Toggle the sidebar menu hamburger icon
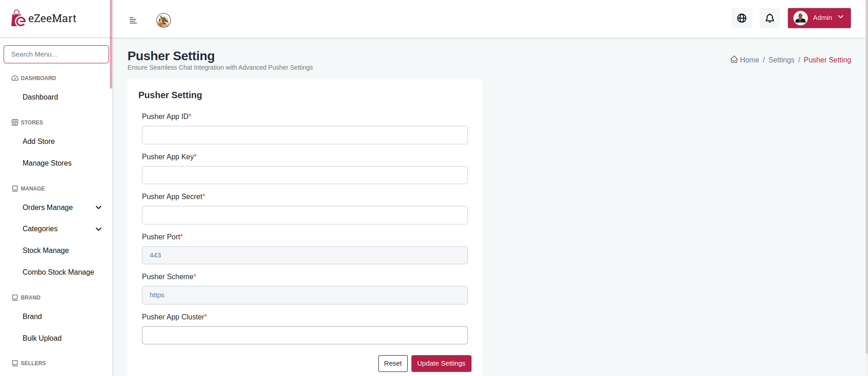Image resolution: width=868 pixels, height=376 pixels. click(133, 20)
